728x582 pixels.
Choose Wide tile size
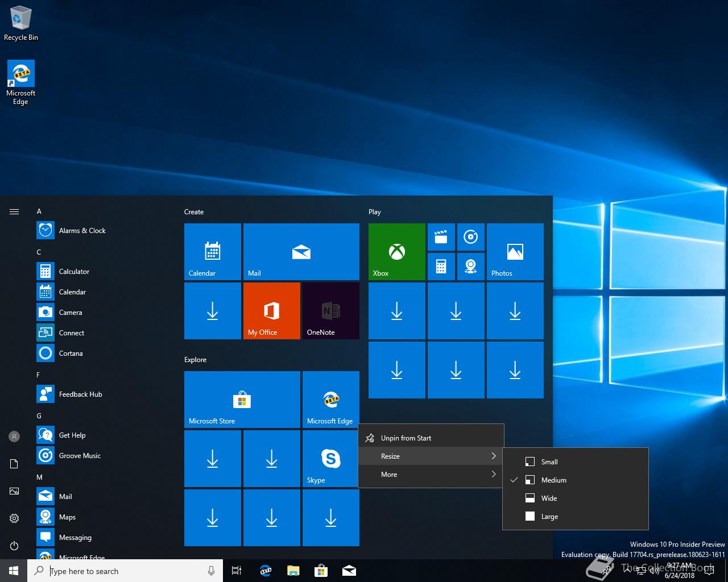(x=576, y=498)
